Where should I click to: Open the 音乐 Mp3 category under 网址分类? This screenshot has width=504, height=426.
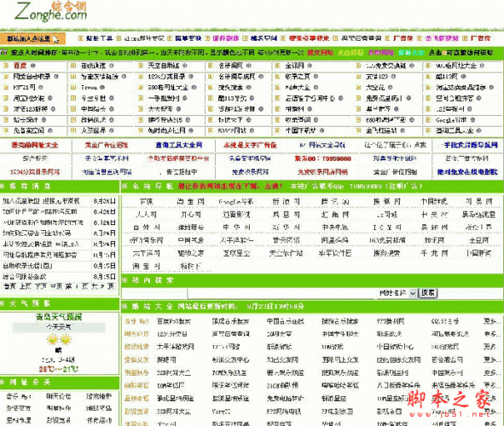19,397
